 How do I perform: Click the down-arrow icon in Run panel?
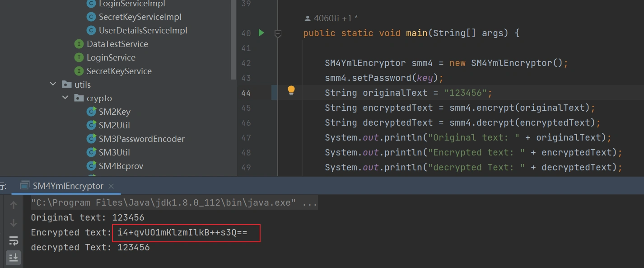pyautogui.click(x=14, y=223)
